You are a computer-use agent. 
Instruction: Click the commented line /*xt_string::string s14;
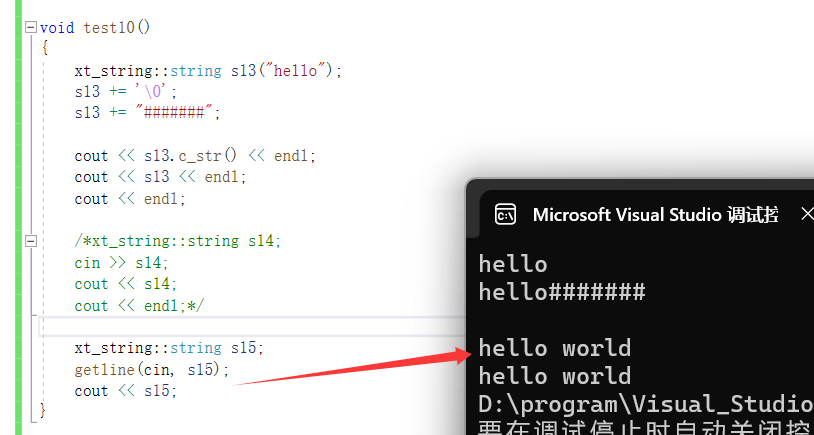click(178, 241)
